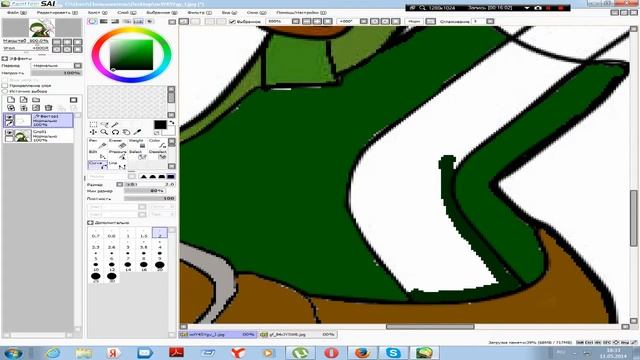The width and height of the screenshot is (640, 360).
Task: Swap foreground and background colors
Action: [x=172, y=123]
